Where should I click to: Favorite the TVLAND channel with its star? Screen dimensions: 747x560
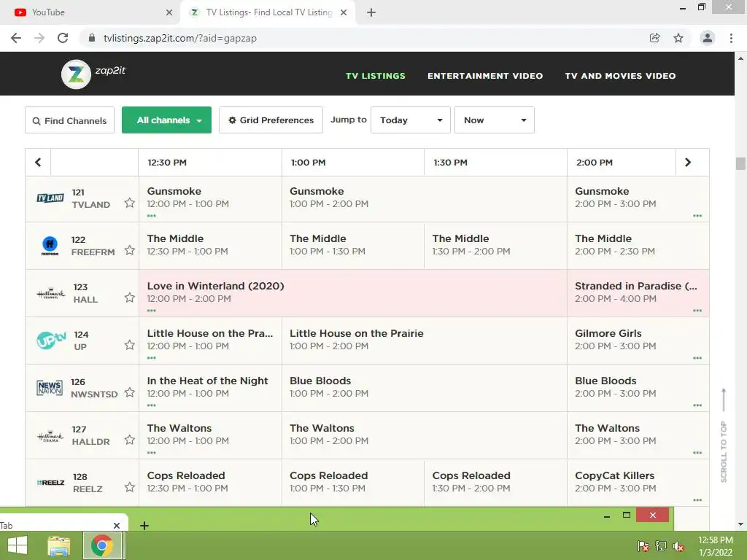pos(130,203)
